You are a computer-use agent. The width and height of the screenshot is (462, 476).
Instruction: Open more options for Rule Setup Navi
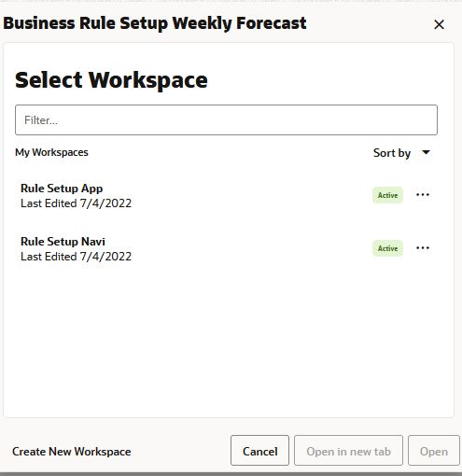(423, 248)
